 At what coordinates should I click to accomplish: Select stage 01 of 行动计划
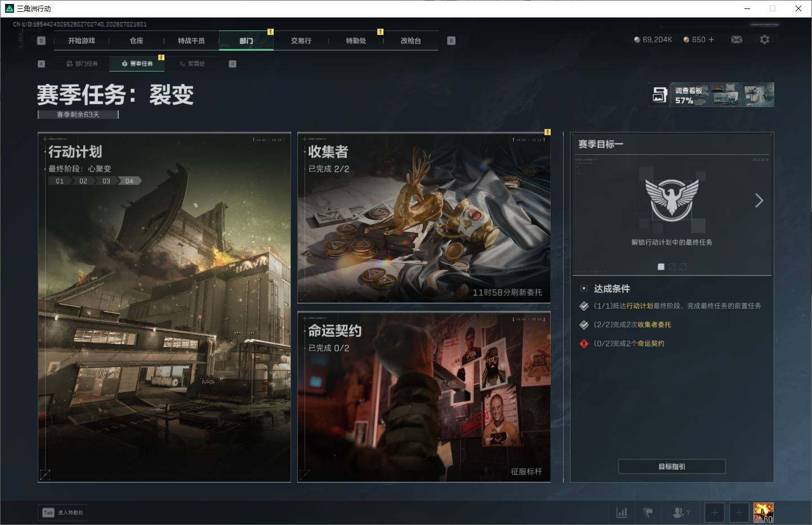click(60, 181)
